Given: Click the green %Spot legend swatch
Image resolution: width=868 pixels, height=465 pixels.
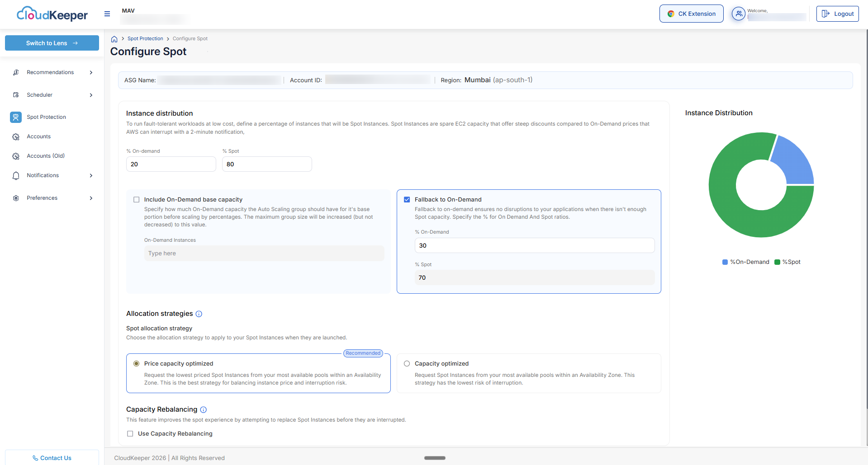Looking at the screenshot, I should 777,262.
